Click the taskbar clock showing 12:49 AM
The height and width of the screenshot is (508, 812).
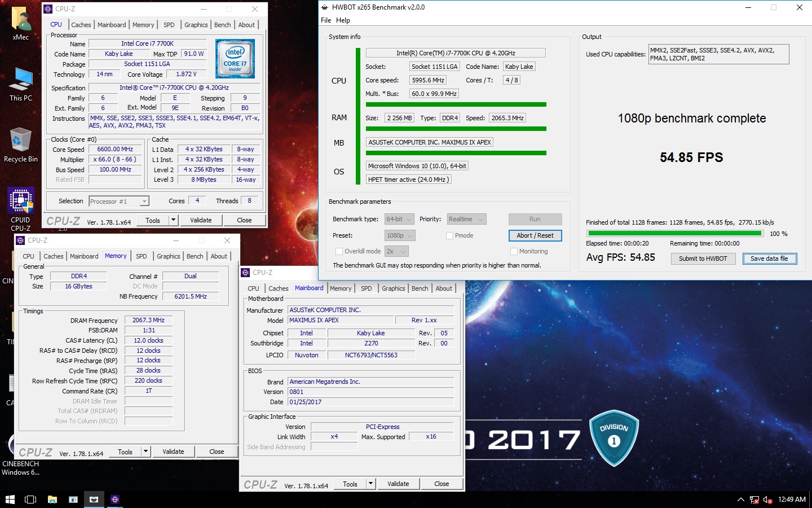click(792, 500)
